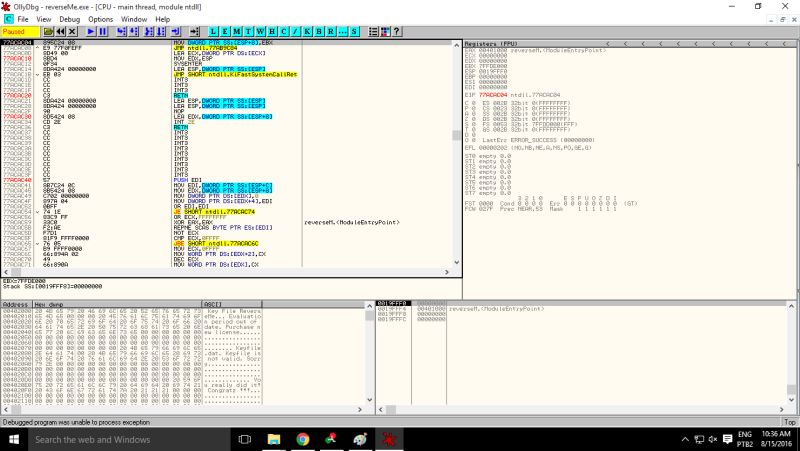The image size is (800, 451).
Task: Click disassembly pane scrollbar up arrow
Action: [457, 45]
